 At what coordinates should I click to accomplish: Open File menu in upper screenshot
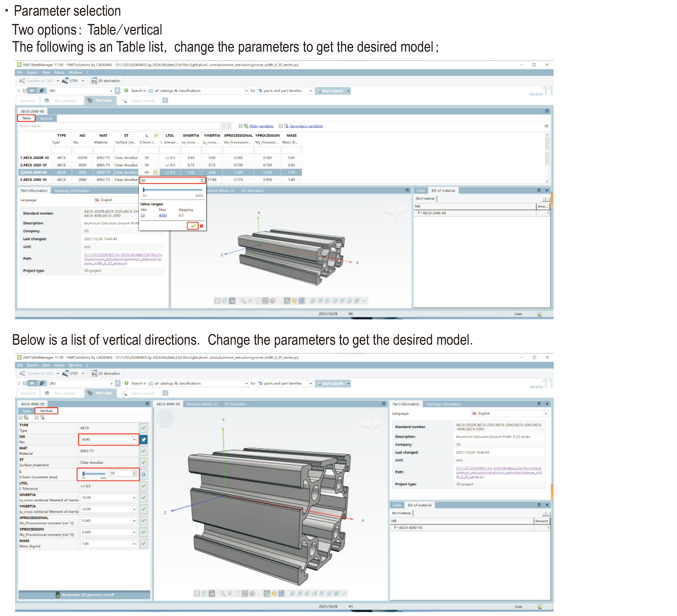click(x=20, y=72)
